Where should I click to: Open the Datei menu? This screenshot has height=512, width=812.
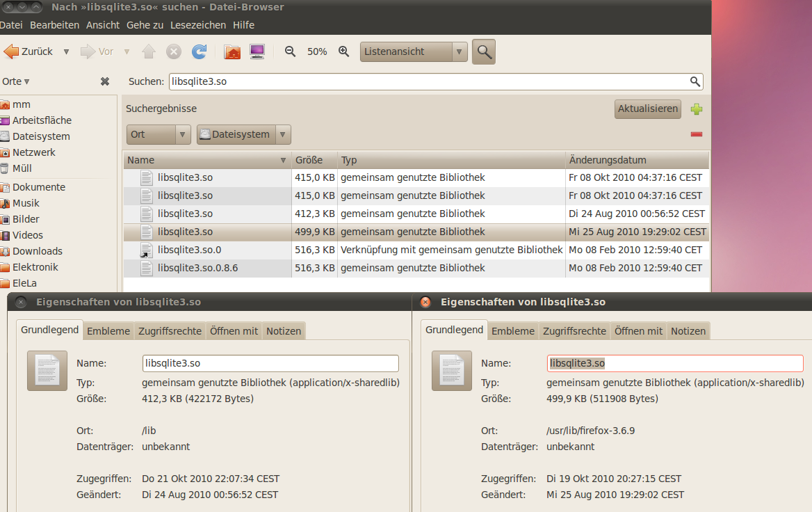11,25
